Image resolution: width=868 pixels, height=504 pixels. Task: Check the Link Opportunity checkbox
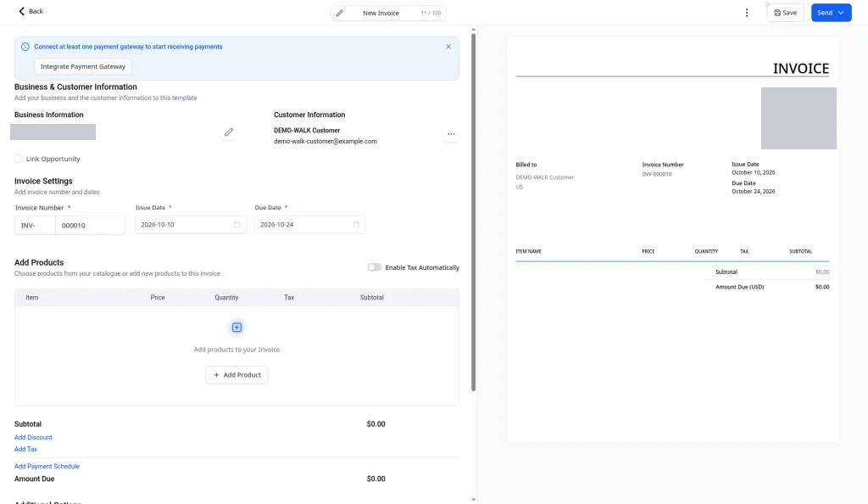[19, 159]
